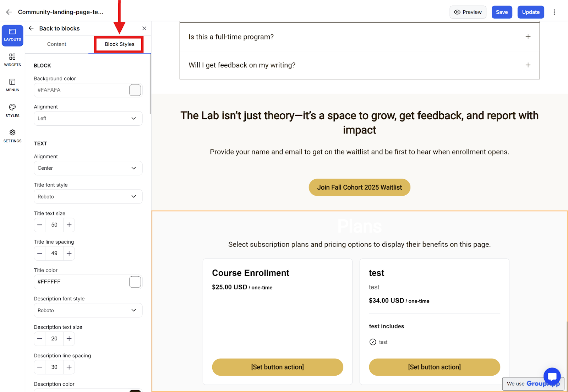Click the Preview button

468,12
